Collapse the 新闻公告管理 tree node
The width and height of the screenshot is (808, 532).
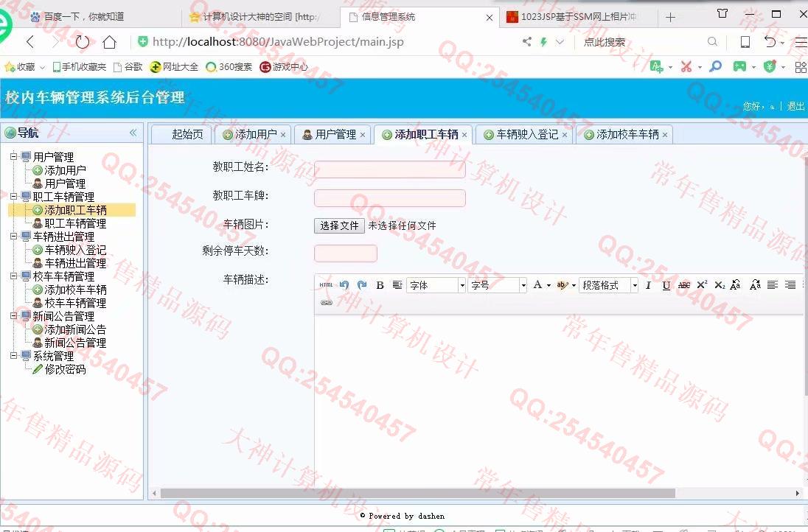14,315
